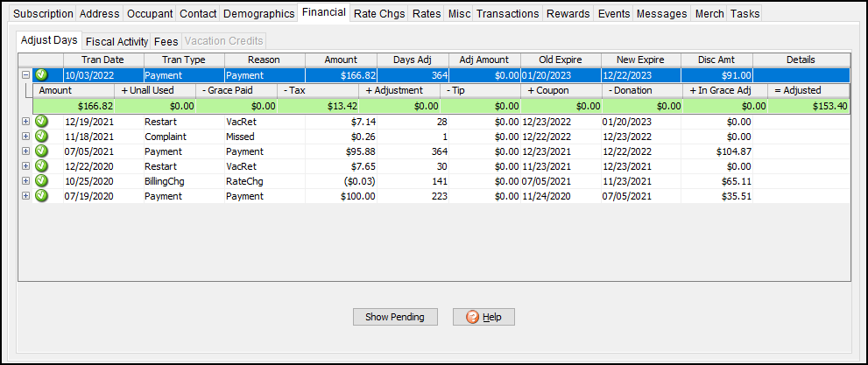The width and height of the screenshot is (868, 365).
Task: Sort by the Tran Date column header
Action: pos(102,60)
